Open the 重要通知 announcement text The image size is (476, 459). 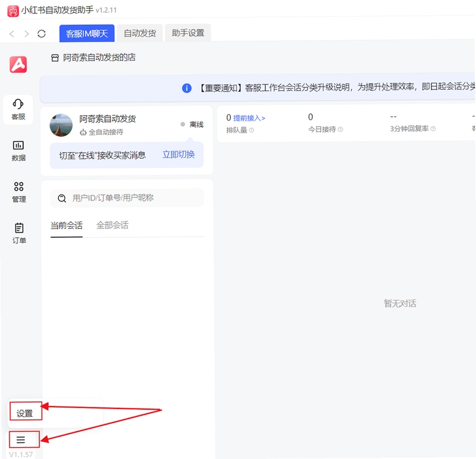(x=337, y=87)
